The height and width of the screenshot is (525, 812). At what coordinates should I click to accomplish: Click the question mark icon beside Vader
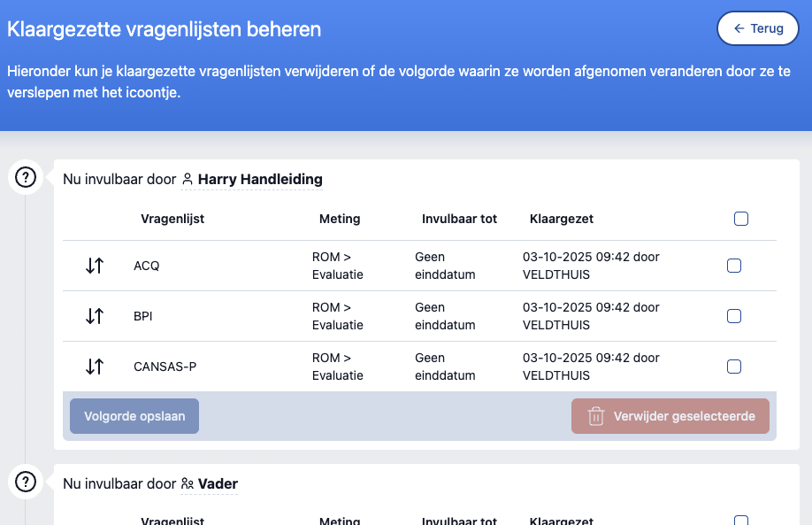26,483
